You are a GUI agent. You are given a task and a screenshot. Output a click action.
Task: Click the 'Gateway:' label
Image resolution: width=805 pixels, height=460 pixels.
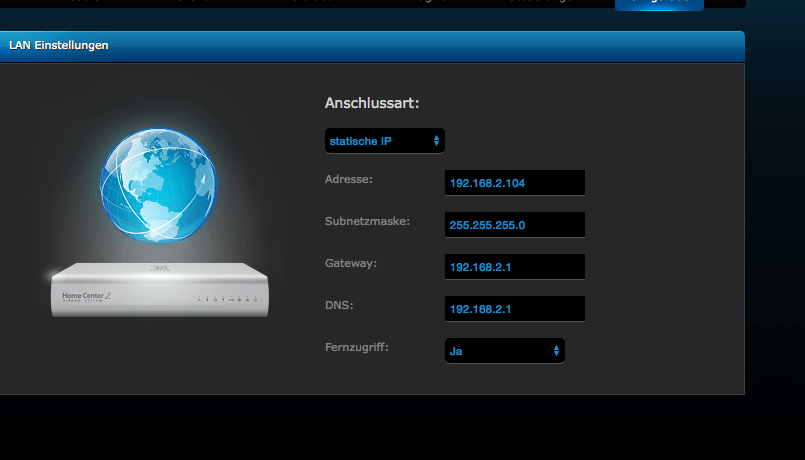[350, 263]
